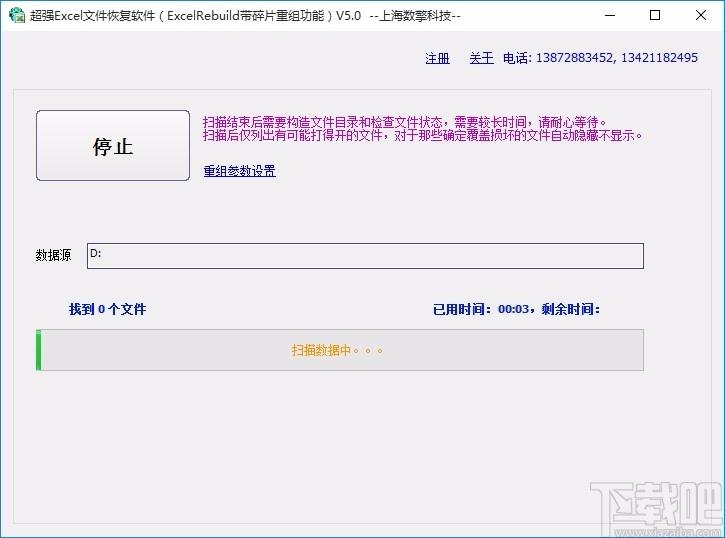
Task: Click the purple notice starting 扫描结束后需要构造
Action: 405,122
